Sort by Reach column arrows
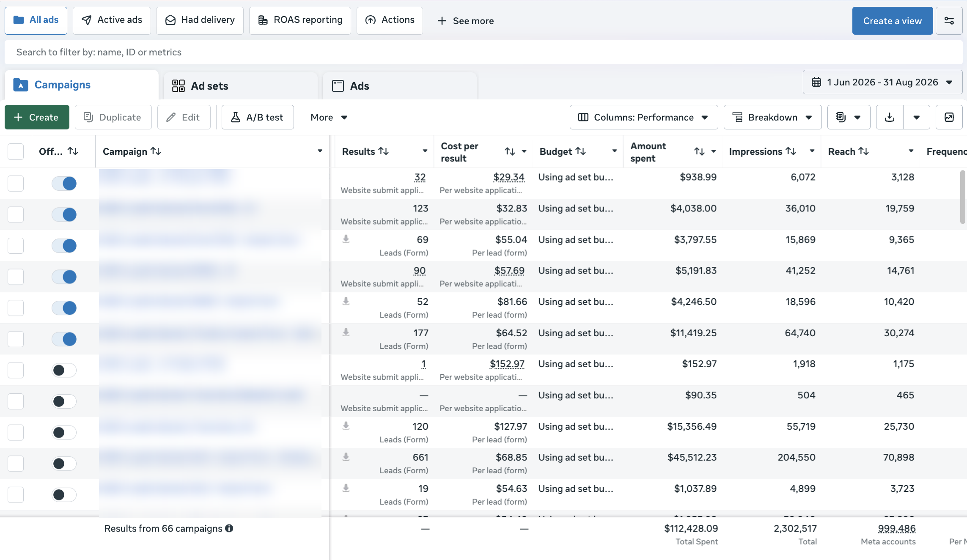 pyautogui.click(x=864, y=151)
